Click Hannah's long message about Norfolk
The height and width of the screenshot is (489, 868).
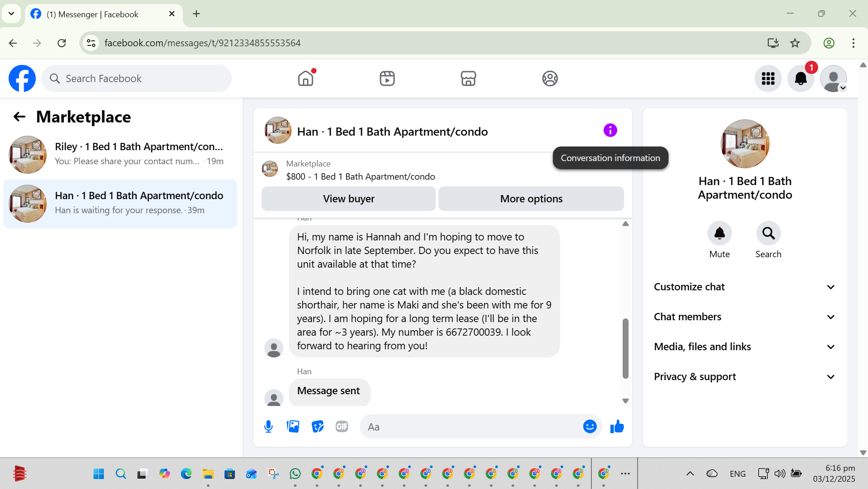coord(424,291)
